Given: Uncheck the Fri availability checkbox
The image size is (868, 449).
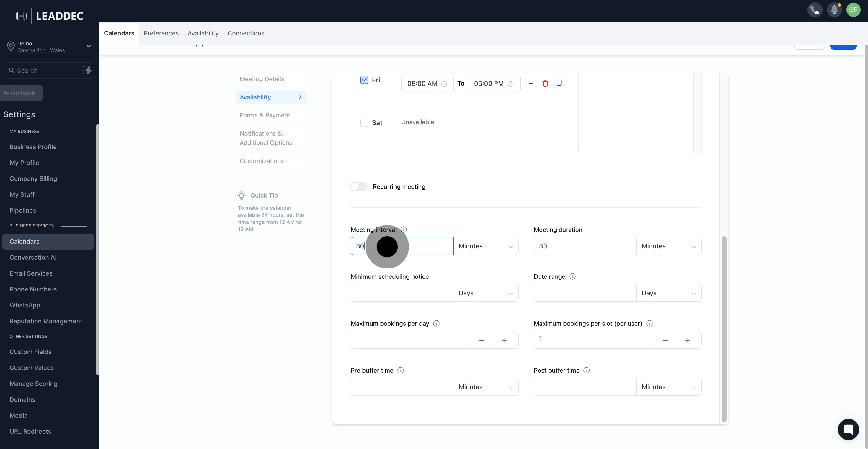Looking at the screenshot, I should point(364,80).
